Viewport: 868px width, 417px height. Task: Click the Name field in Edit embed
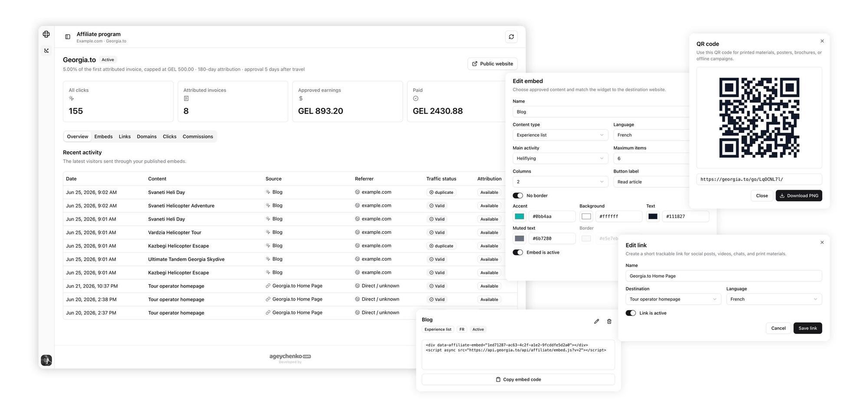tap(601, 112)
